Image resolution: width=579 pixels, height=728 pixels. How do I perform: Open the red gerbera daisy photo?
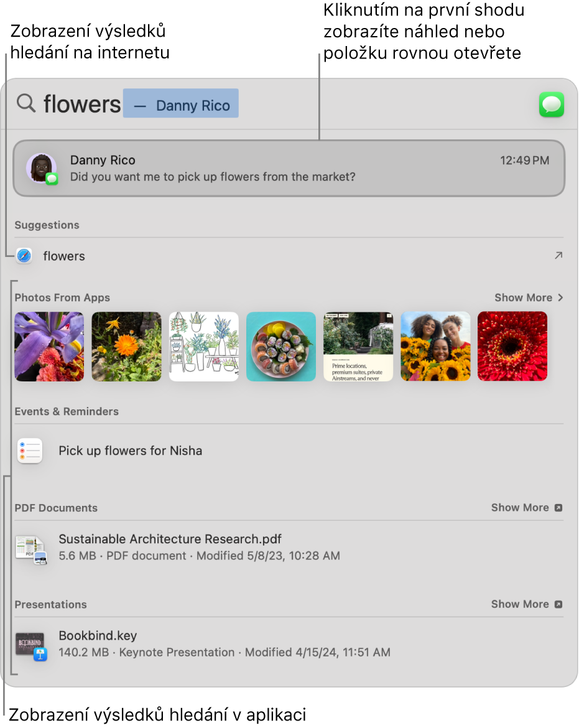pyautogui.click(x=512, y=347)
